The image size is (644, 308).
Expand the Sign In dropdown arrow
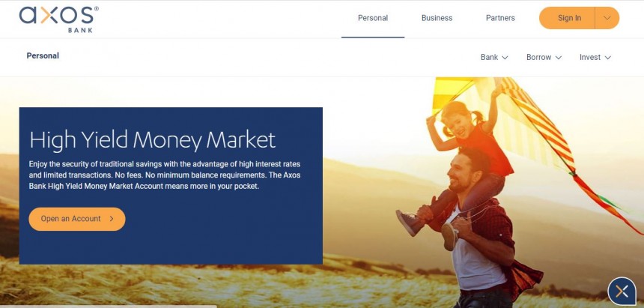(x=607, y=18)
